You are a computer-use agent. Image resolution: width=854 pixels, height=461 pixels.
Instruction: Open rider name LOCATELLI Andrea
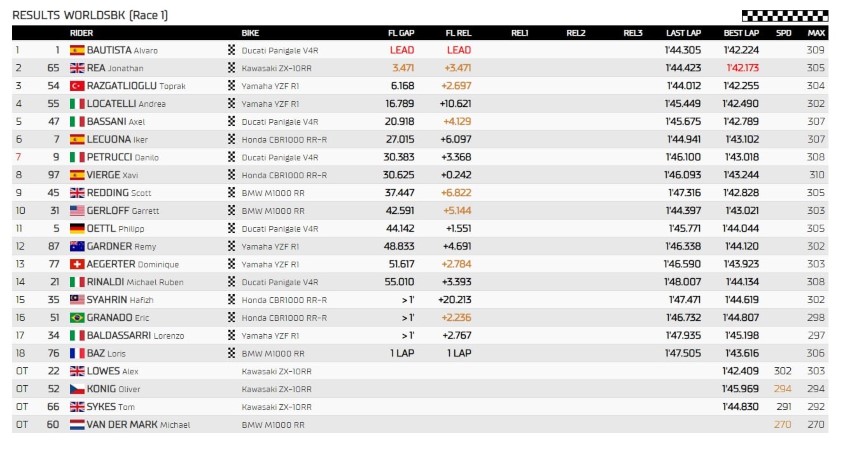[126, 104]
